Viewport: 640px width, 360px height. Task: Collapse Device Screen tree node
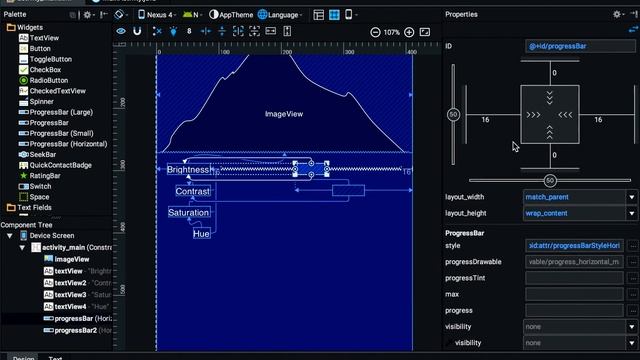point(10,236)
